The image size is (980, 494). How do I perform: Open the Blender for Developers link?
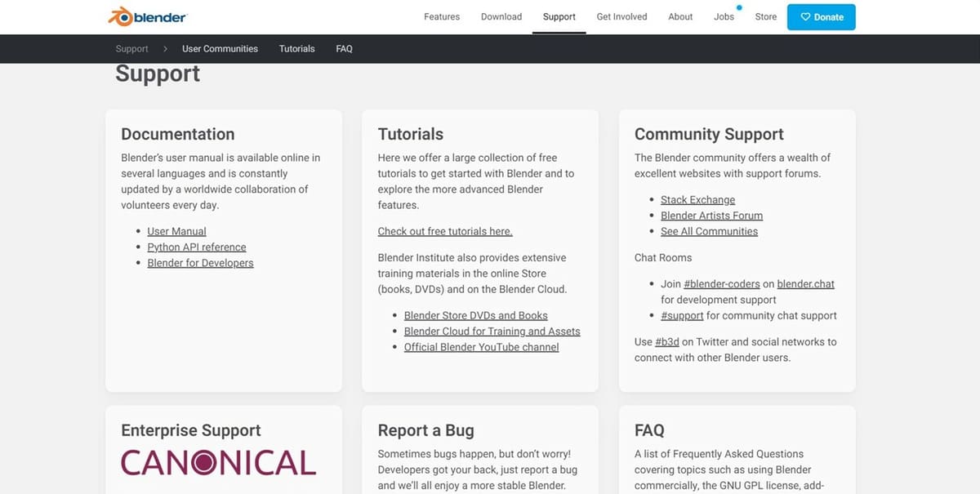click(x=201, y=263)
